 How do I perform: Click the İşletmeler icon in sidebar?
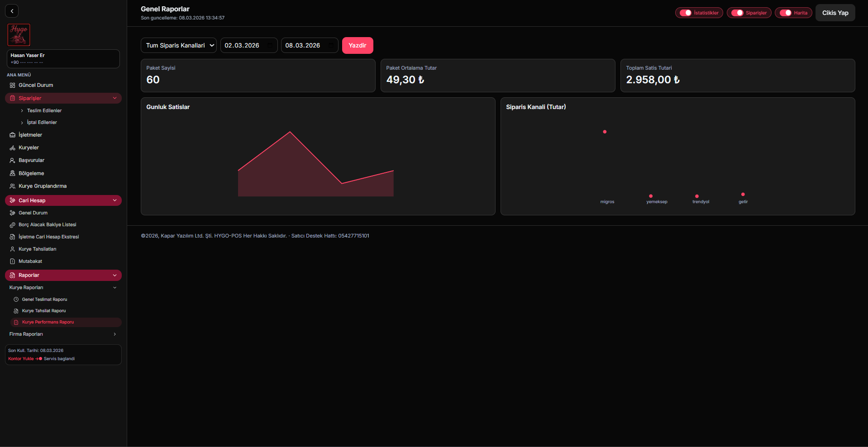12,135
